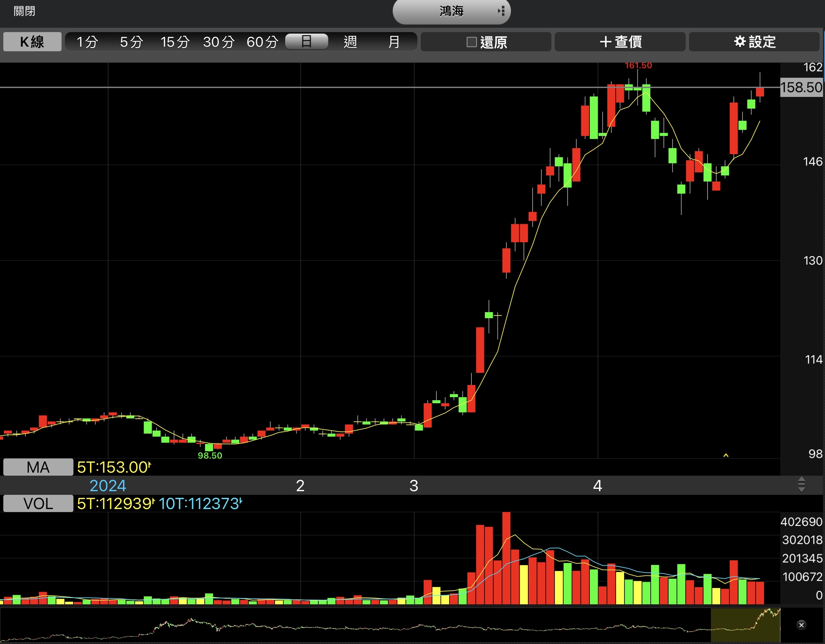Click the panel resize up-down arrows
This screenshot has height=644, width=825.
tap(801, 485)
